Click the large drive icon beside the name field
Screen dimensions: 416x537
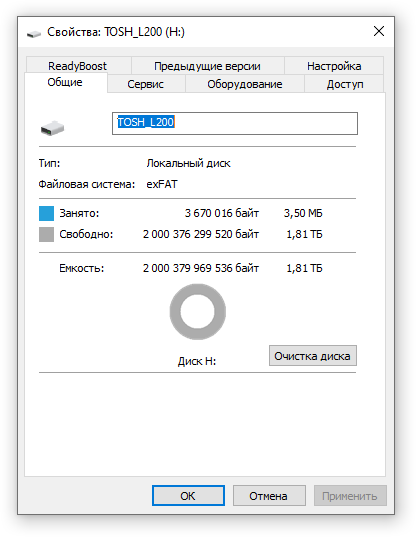point(52,128)
